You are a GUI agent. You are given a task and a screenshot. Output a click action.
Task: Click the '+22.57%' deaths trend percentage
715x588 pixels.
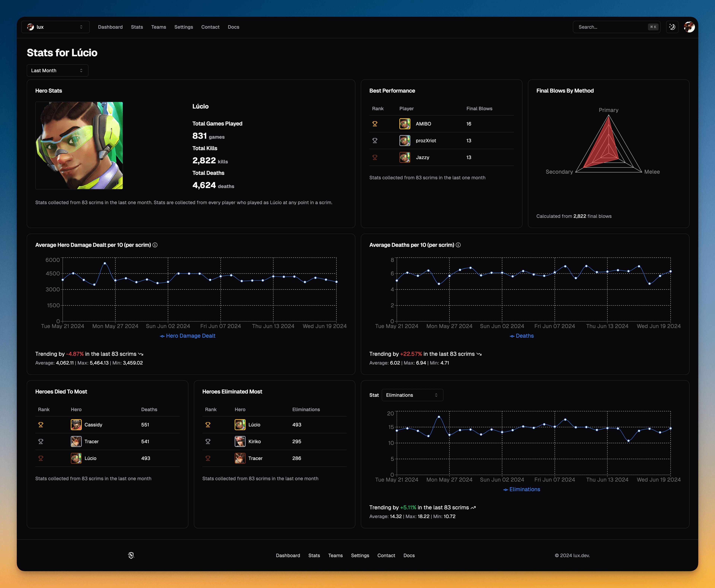pyautogui.click(x=411, y=354)
